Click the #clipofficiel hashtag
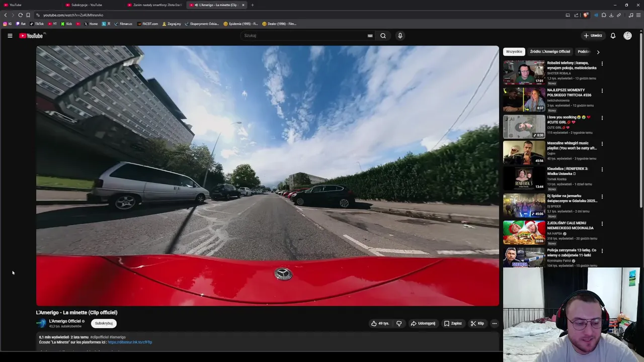This screenshot has height=362, width=644. (x=99, y=337)
